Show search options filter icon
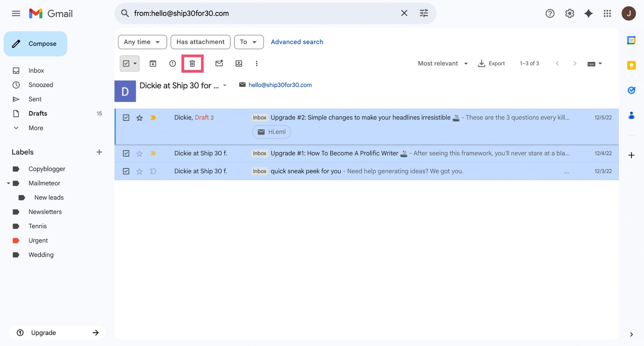The height and width of the screenshot is (346, 644). (x=424, y=13)
